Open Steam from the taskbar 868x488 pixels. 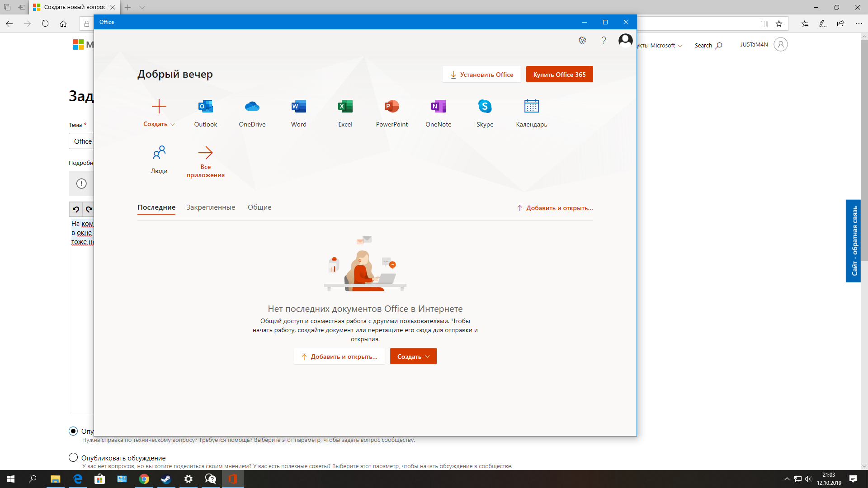click(166, 479)
